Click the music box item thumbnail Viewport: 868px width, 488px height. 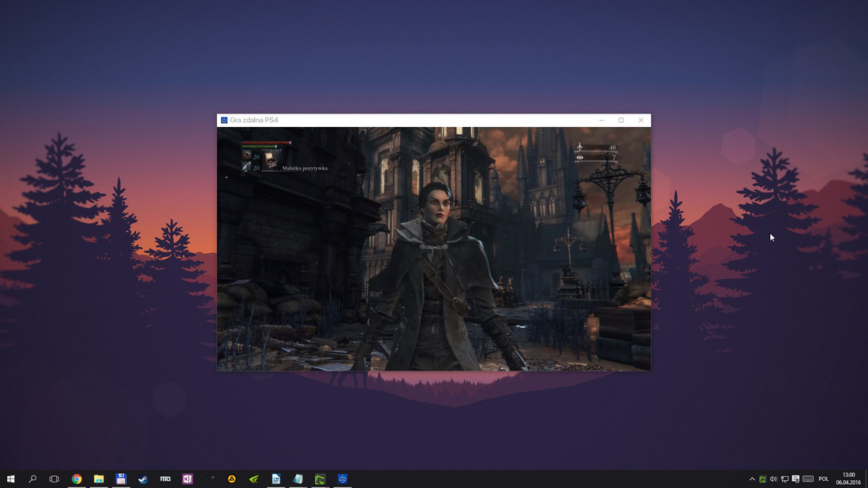[x=271, y=161]
